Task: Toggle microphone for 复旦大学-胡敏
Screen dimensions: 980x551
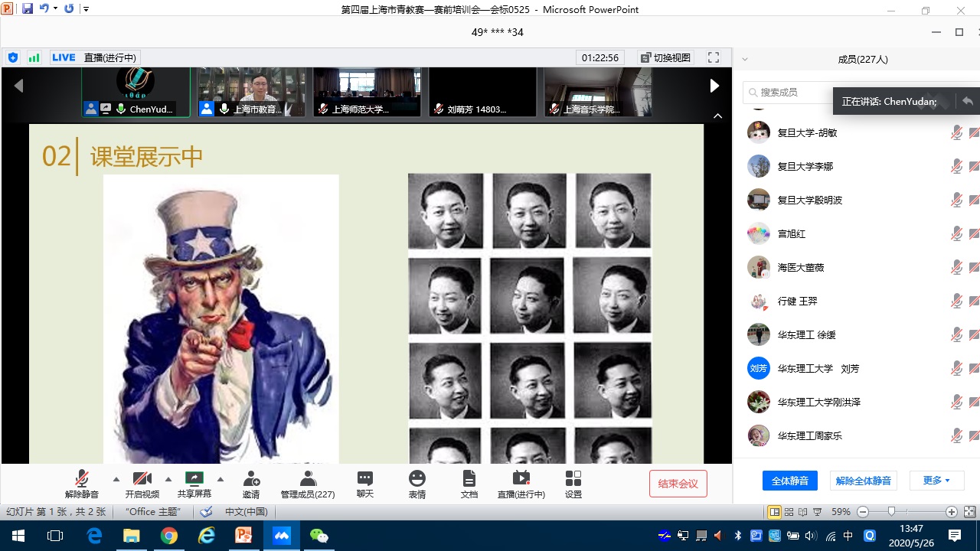Action: click(x=956, y=132)
